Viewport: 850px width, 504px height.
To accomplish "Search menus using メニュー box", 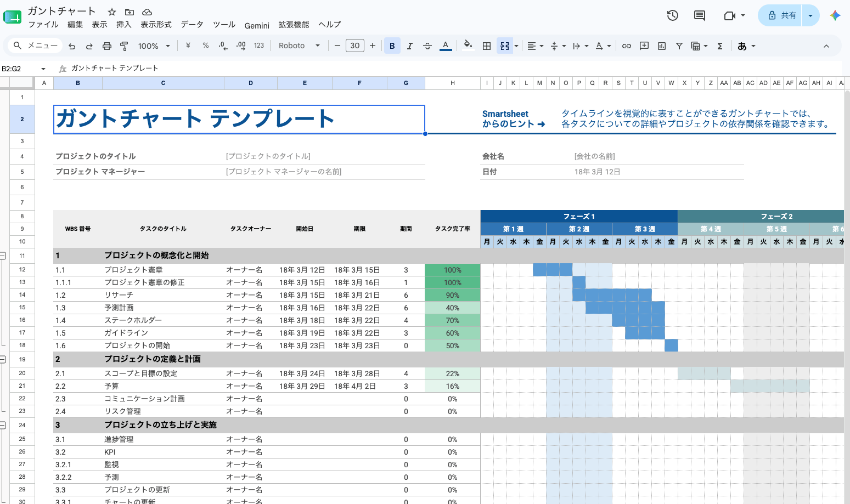I will [x=36, y=46].
